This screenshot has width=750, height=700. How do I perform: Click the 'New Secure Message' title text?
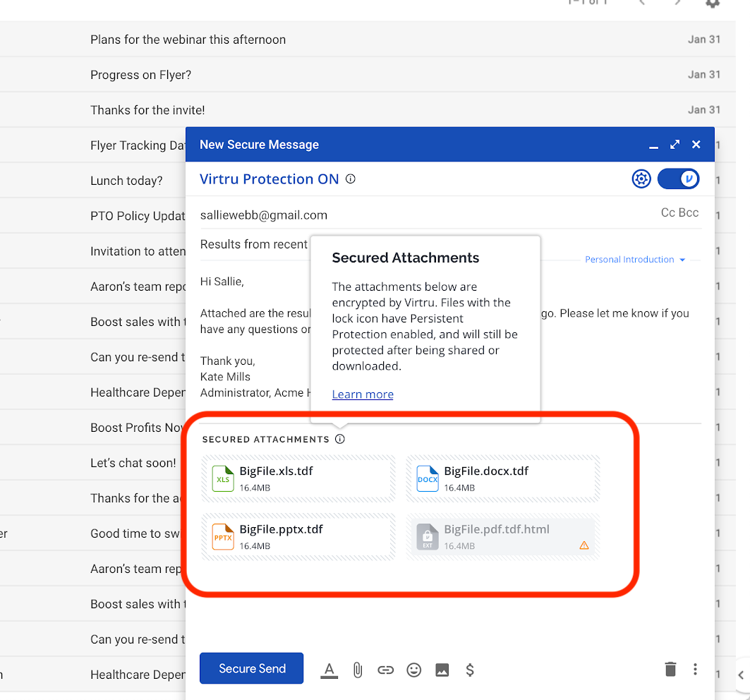click(259, 145)
